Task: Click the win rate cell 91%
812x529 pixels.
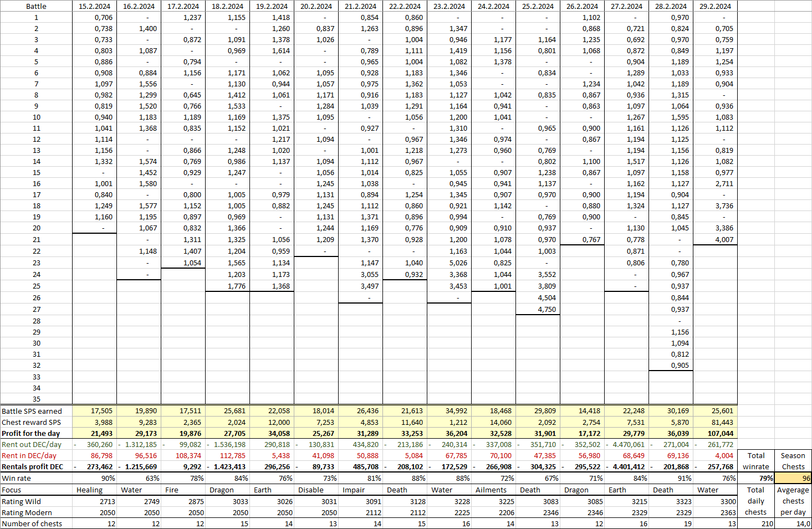Action: click(685, 478)
